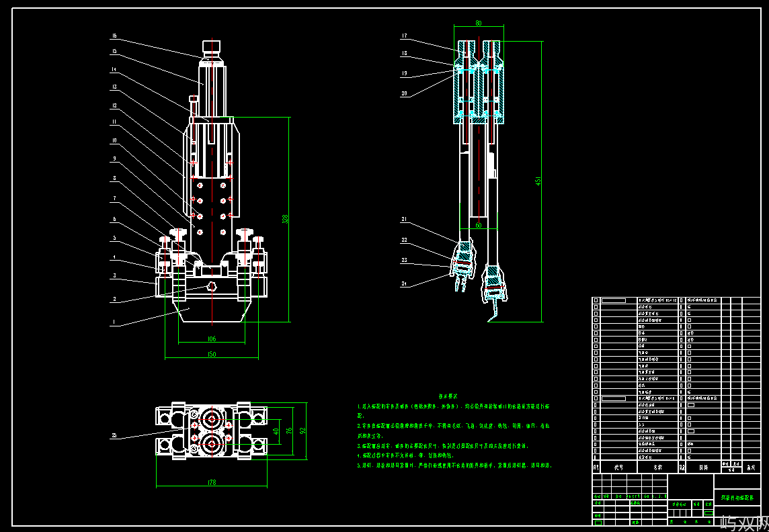Select the 150 width dimension text
This screenshot has height=532, width=769.
point(211,354)
